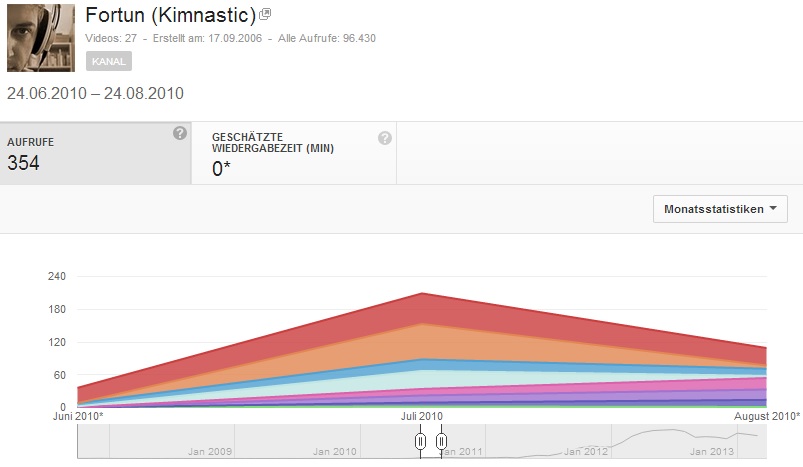Click the Juli 2010 axis label
This screenshot has width=803, height=467.
point(421,415)
